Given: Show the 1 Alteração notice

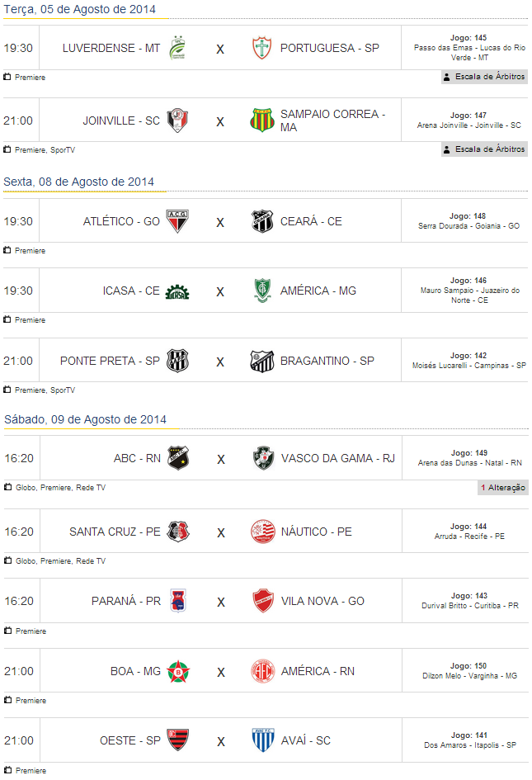Looking at the screenshot, I should 502,488.
